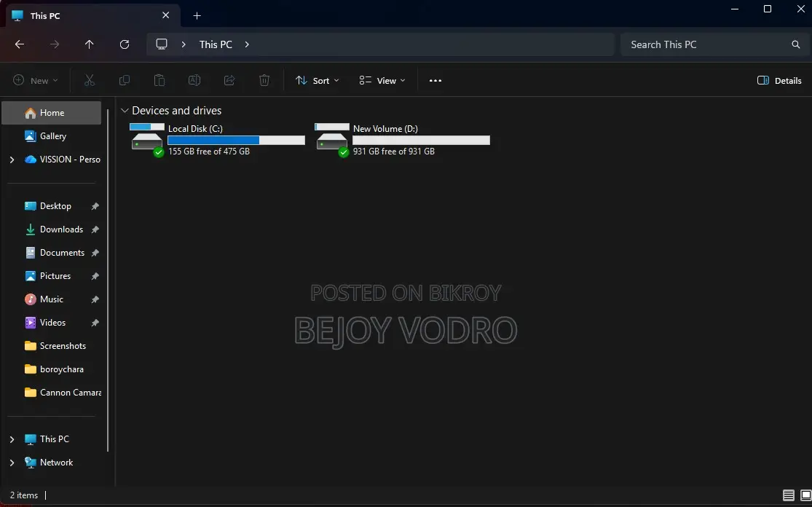
Task: Open the Desktop quick access folder
Action: 51,206
